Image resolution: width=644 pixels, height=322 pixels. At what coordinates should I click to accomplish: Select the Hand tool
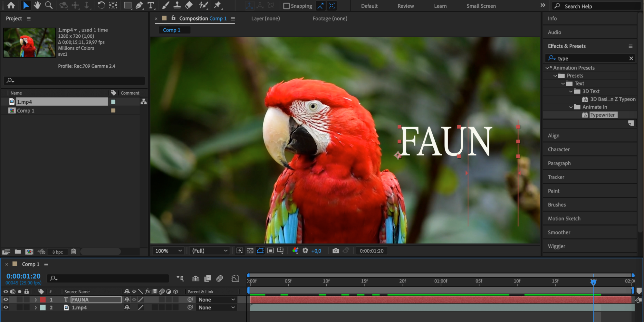click(x=37, y=5)
